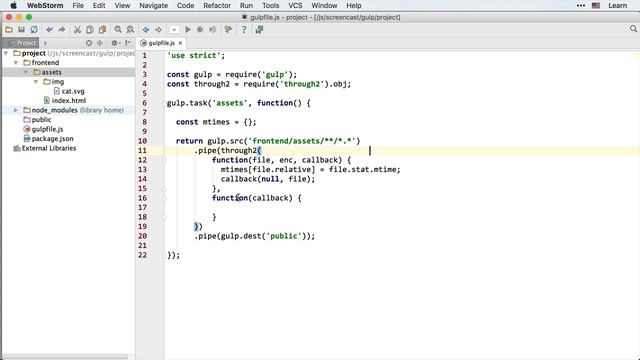Click the arrow beside the Project view label
This screenshot has height=360, width=640.
point(45,43)
